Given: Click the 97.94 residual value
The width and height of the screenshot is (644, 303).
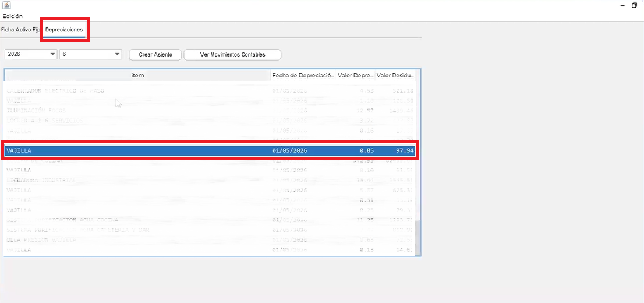Looking at the screenshot, I should [x=405, y=151].
